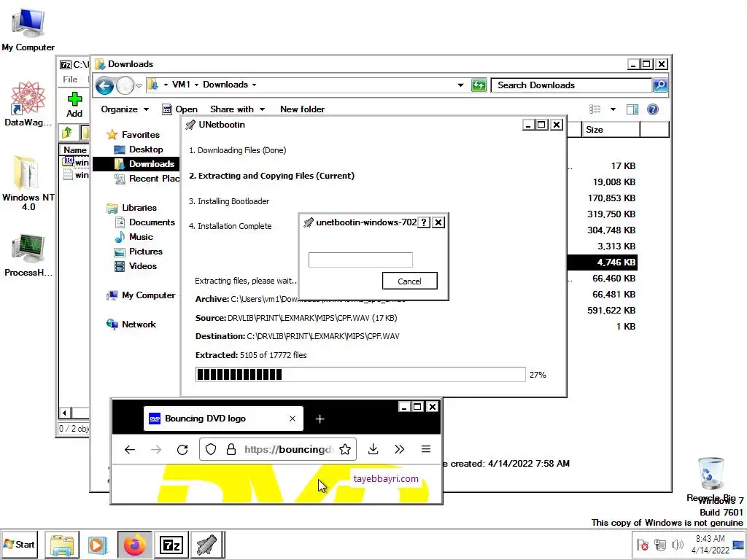This screenshot has height=560, width=747.
Task: Open the Recycle Bin
Action: pos(711,480)
